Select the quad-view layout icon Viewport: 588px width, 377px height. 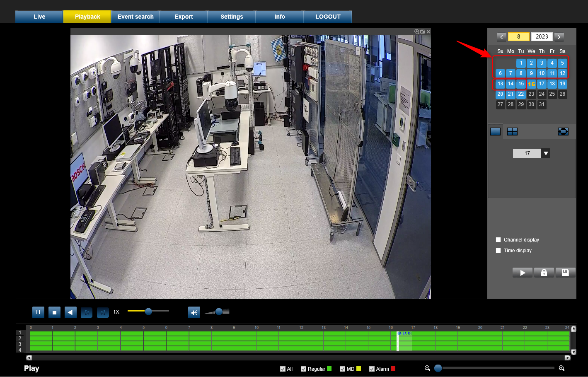point(512,132)
